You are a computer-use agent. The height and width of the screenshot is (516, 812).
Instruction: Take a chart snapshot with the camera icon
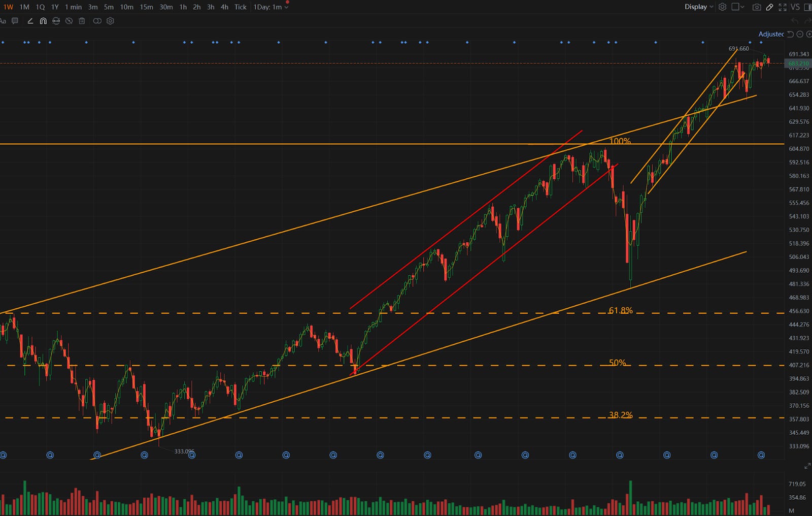coord(757,7)
